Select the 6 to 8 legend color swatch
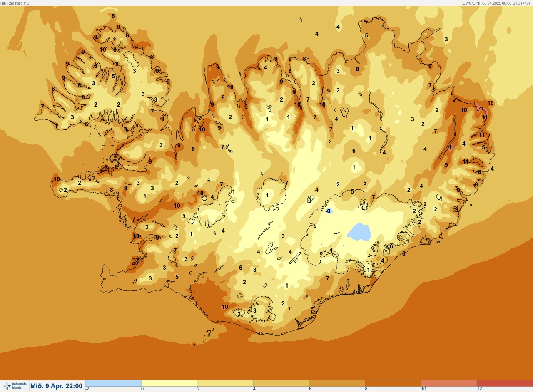Screen dimensions: 533x392 [337, 383]
